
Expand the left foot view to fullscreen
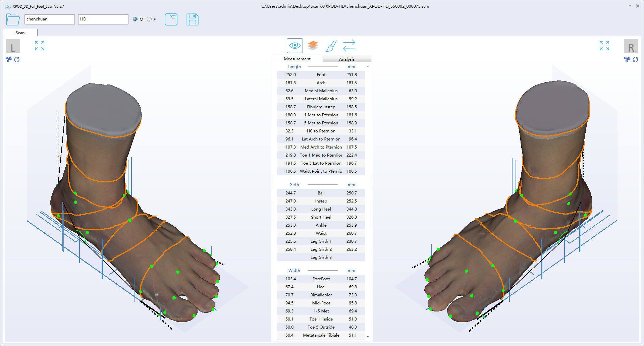(40, 46)
